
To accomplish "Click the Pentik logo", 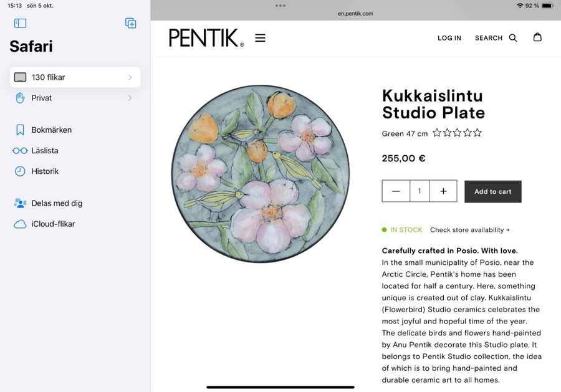I will (206, 38).
